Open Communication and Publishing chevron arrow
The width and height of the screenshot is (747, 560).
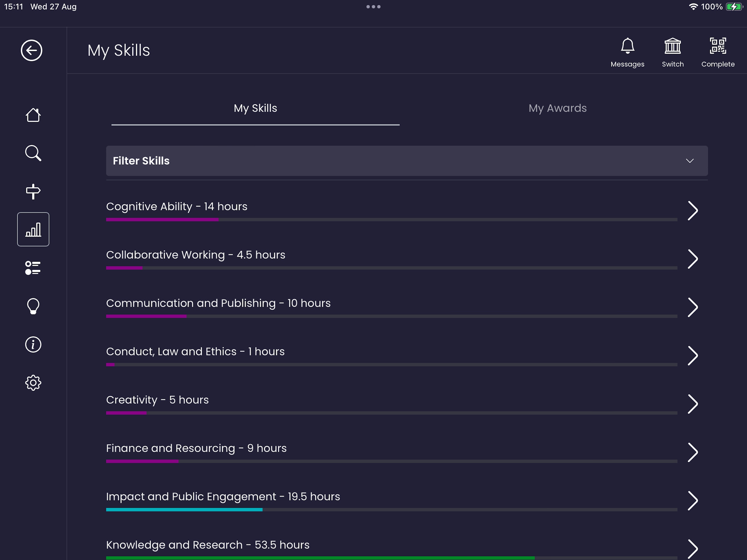click(x=693, y=307)
